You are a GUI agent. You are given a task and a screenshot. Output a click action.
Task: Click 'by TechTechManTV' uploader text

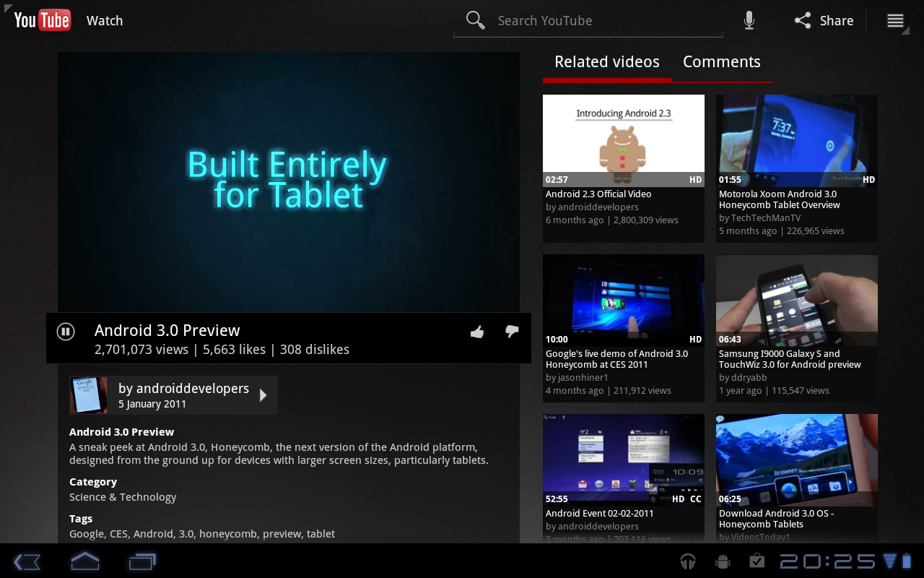click(x=759, y=217)
